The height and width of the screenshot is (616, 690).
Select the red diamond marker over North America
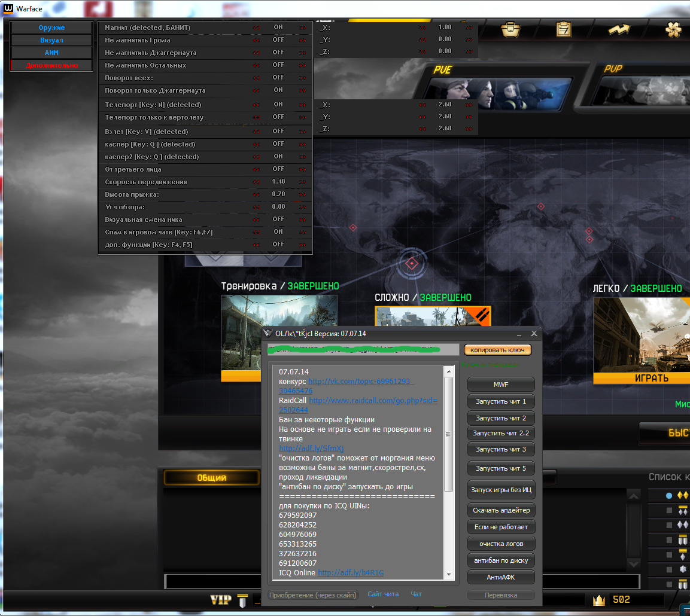[353, 227]
